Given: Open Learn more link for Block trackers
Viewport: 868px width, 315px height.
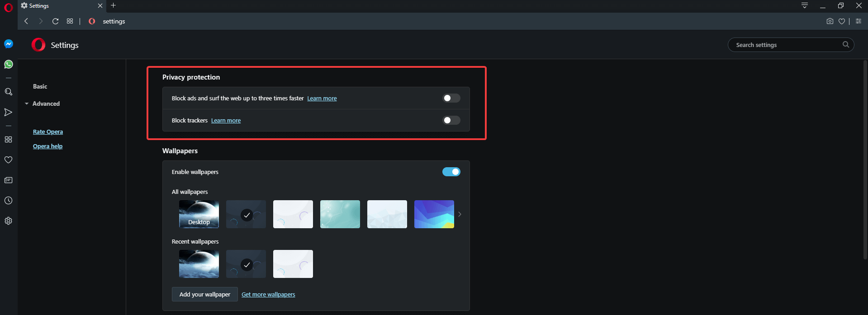Looking at the screenshot, I should click(226, 121).
